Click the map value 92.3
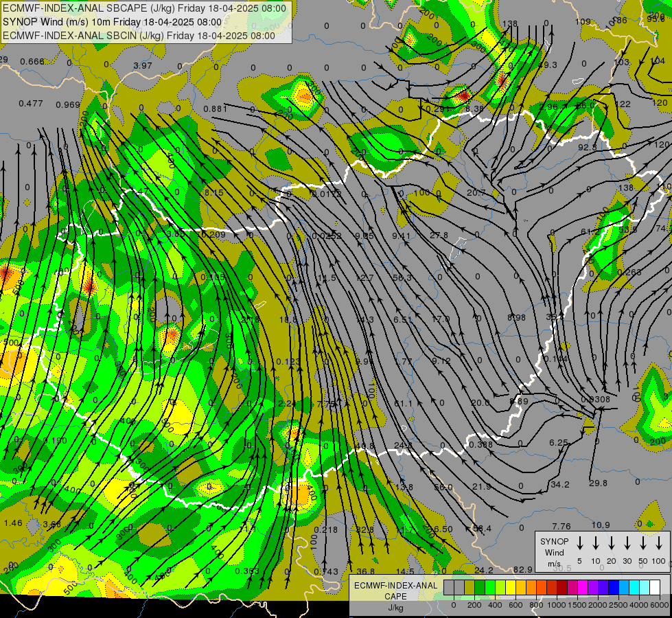This screenshot has width=672, height=618. 587,148
